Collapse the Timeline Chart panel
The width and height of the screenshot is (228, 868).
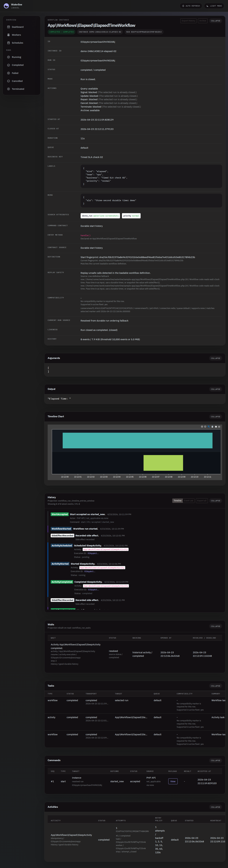click(215, 417)
